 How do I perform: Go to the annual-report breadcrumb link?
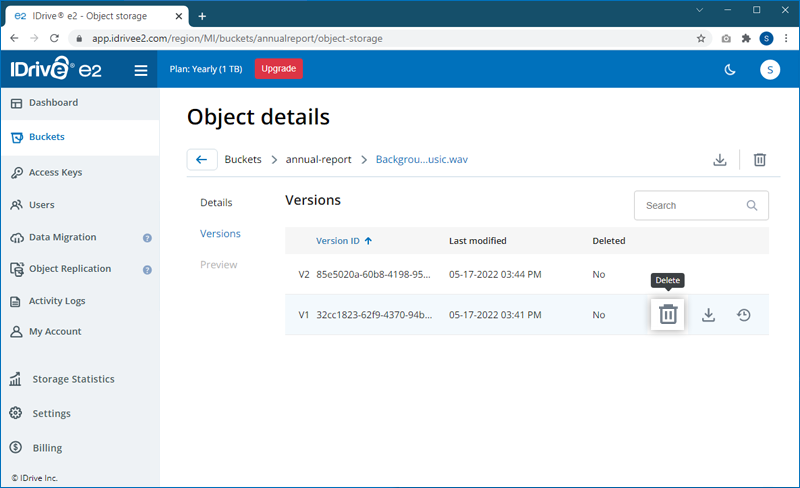pyautogui.click(x=316, y=160)
